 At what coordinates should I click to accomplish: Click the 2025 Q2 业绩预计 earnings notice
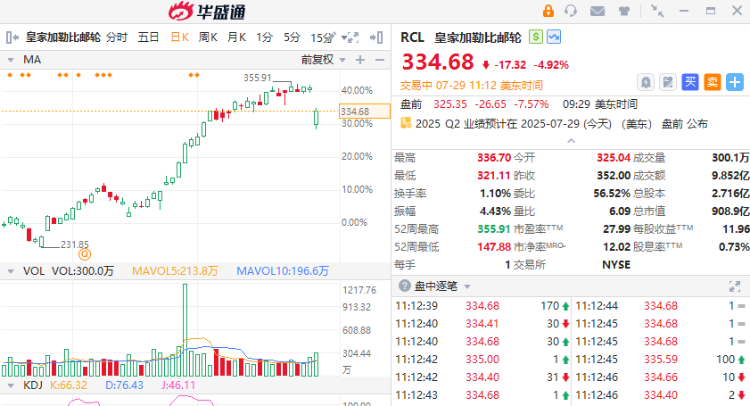[x=562, y=124]
